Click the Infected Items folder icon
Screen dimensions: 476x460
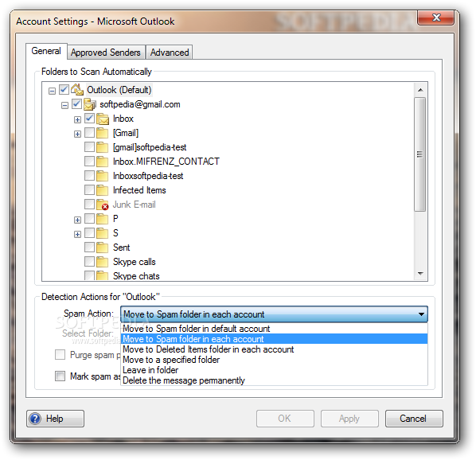[103, 190]
